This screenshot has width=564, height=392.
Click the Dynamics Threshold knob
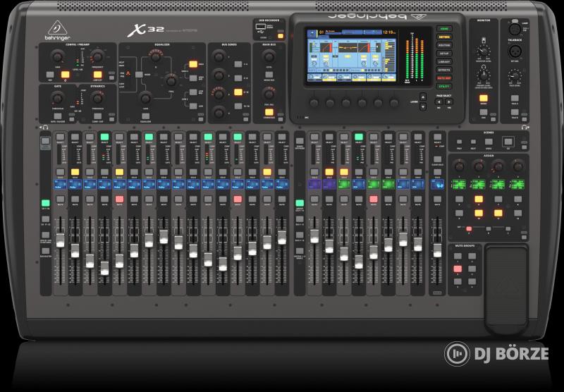(97, 97)
